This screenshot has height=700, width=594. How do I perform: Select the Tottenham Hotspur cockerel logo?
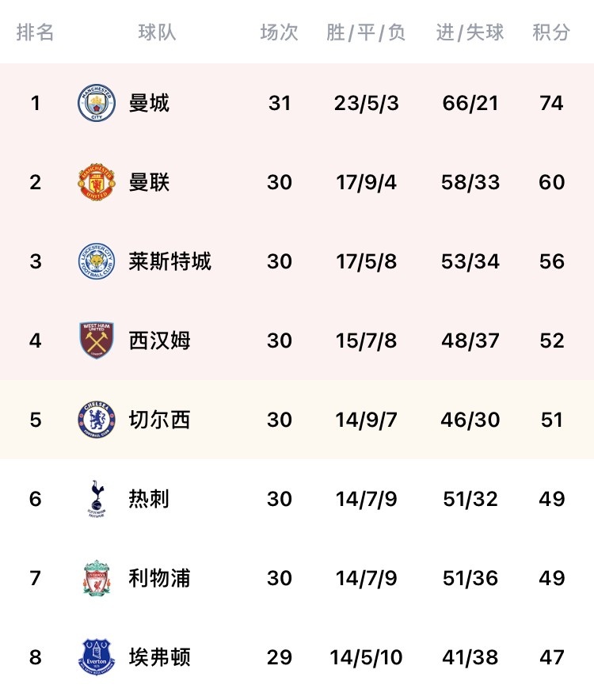(97, 499)
